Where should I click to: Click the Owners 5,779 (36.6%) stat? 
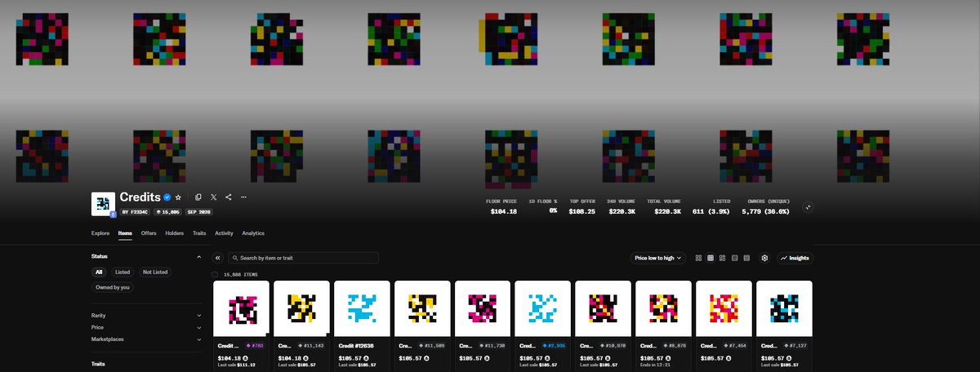pyautogui.click(x=768, y=206)
